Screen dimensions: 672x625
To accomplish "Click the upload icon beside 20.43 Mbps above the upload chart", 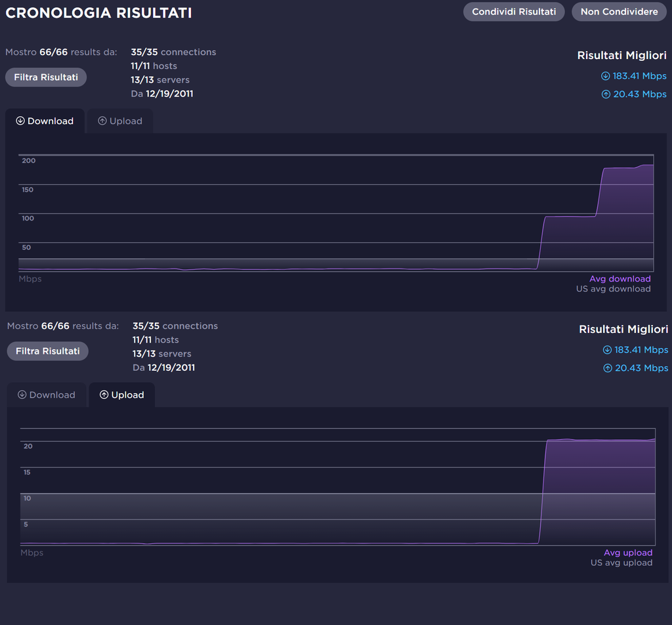I will (x=607, y=368).
